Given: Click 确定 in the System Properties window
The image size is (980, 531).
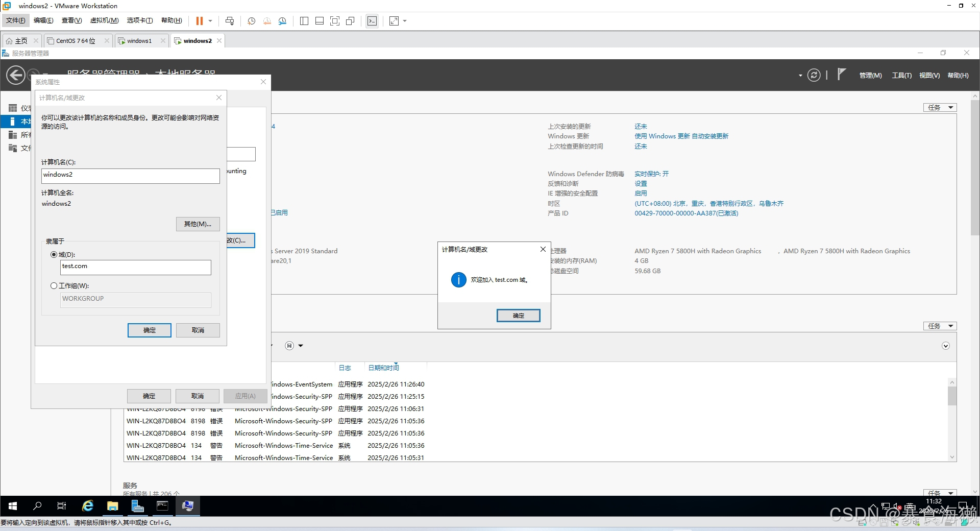Looking at the screenshot, I should coord(149,396).
